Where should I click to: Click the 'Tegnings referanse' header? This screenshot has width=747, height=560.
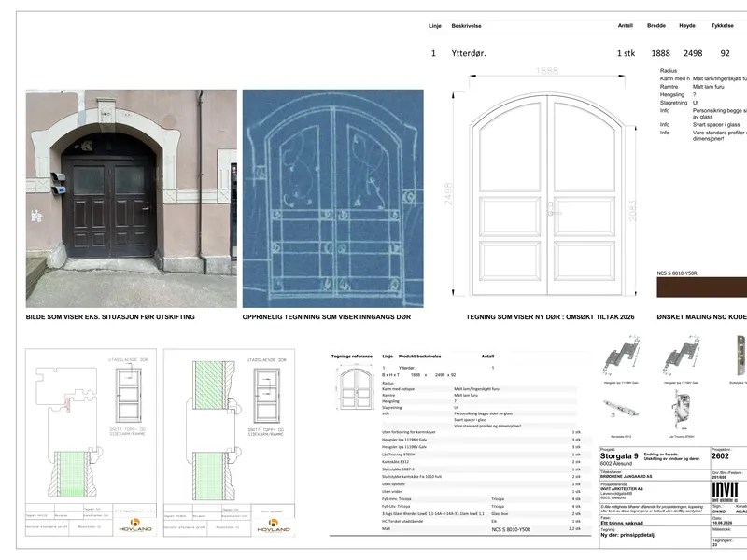[x=352, y=357]
